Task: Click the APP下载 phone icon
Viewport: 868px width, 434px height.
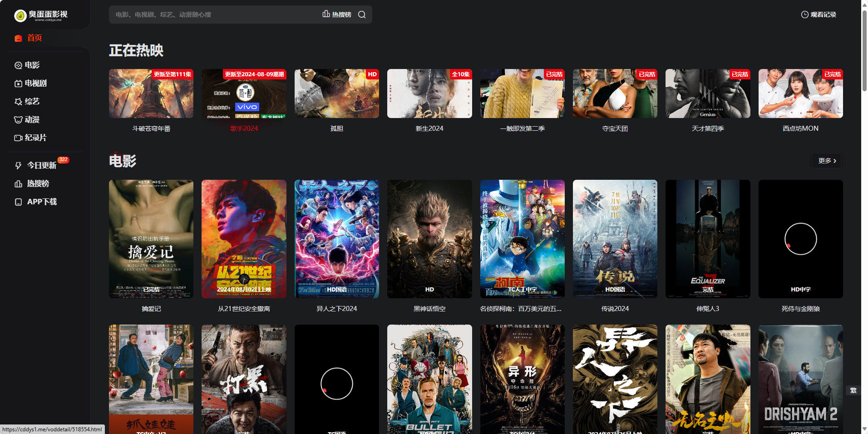Action: [x=18, y=202]
